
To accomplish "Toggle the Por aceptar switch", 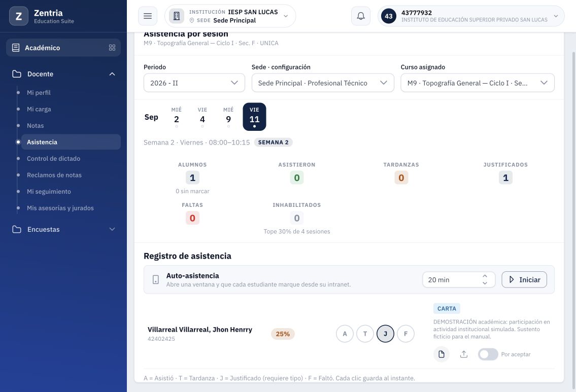I will tap(488, 354).
